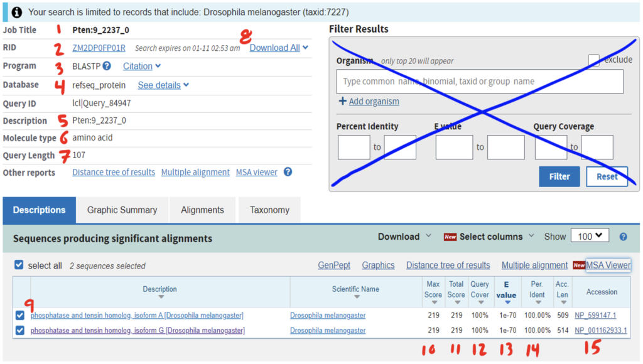Screen dimensions: 643x364
Task: Uncheck the isoform A result checkbox
Action: (x=19, y=315)
